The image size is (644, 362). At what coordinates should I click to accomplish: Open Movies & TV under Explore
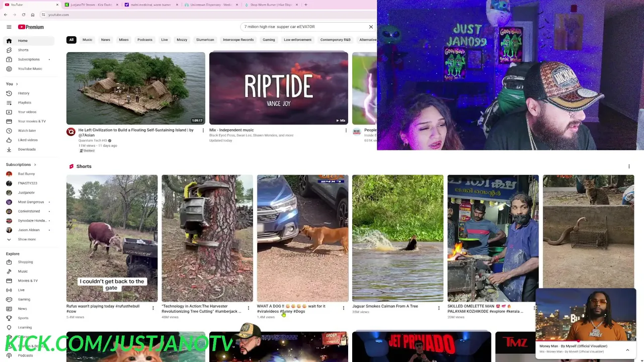[x=28, y=281]
